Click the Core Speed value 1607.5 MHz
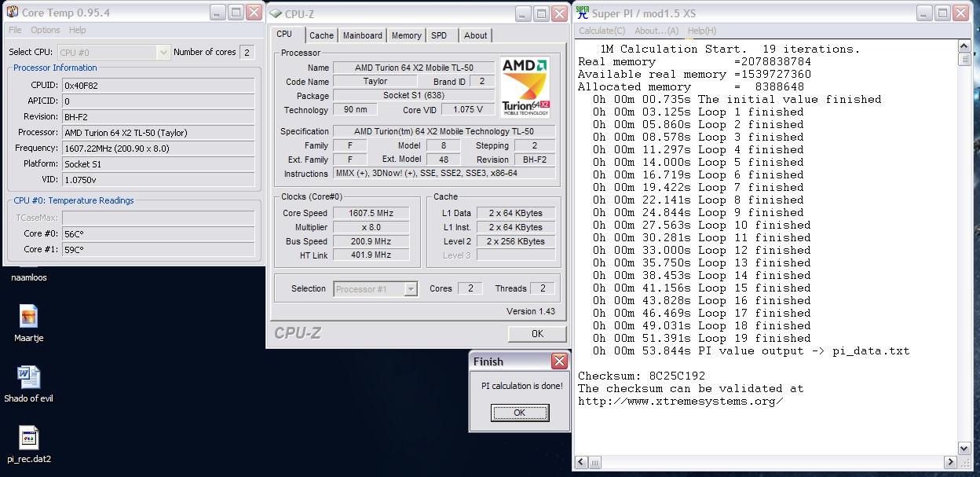This screenshot has height=477, width=980. (x=371, y=213)
